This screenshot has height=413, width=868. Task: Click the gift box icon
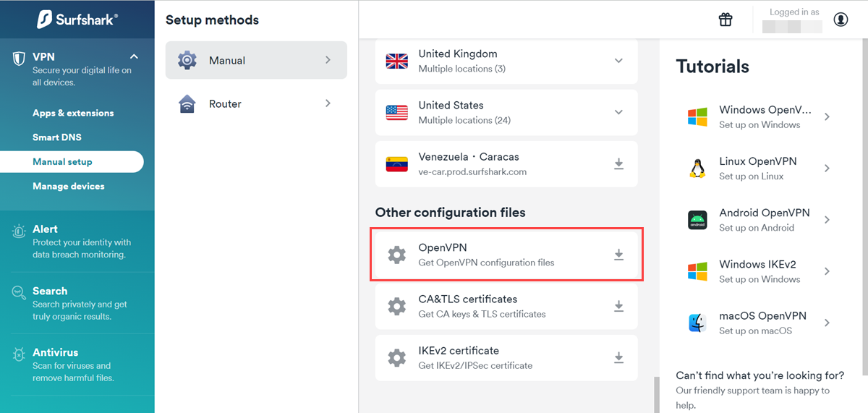[x=726, y=20]
